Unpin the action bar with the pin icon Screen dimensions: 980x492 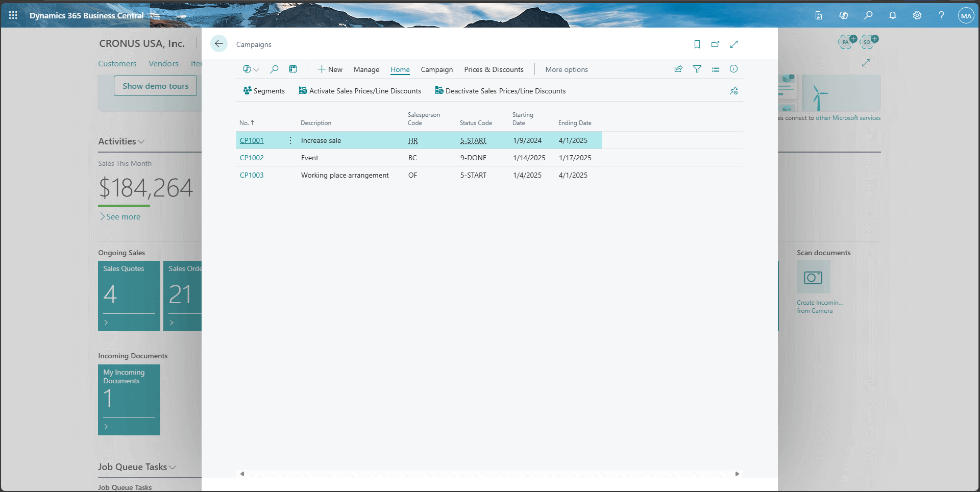pos(733,91)
